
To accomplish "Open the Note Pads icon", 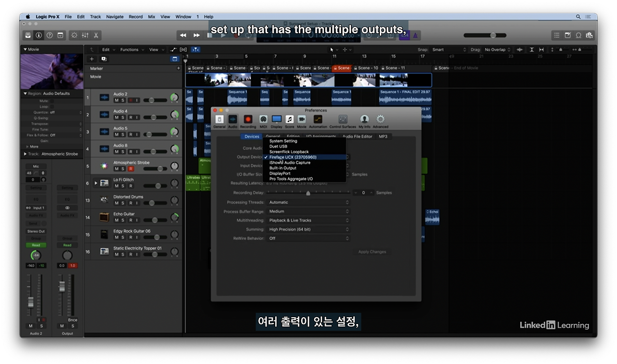I will (567, 35).
